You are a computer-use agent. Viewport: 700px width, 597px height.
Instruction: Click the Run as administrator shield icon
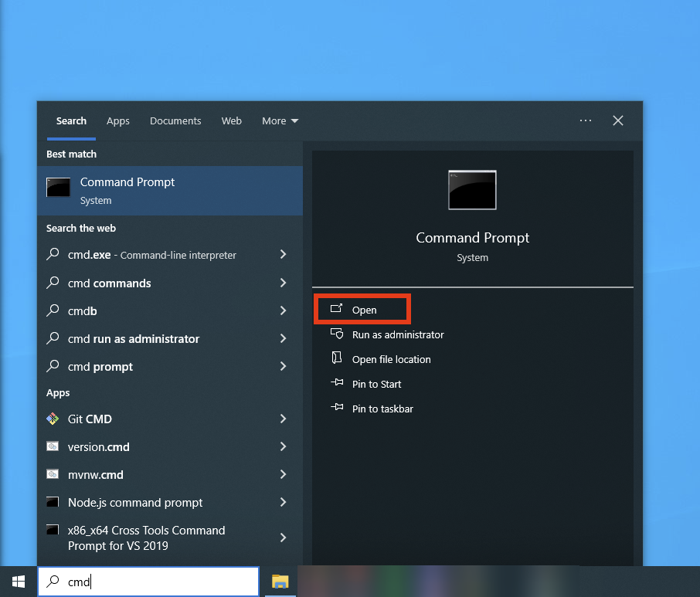click(336, 334)
